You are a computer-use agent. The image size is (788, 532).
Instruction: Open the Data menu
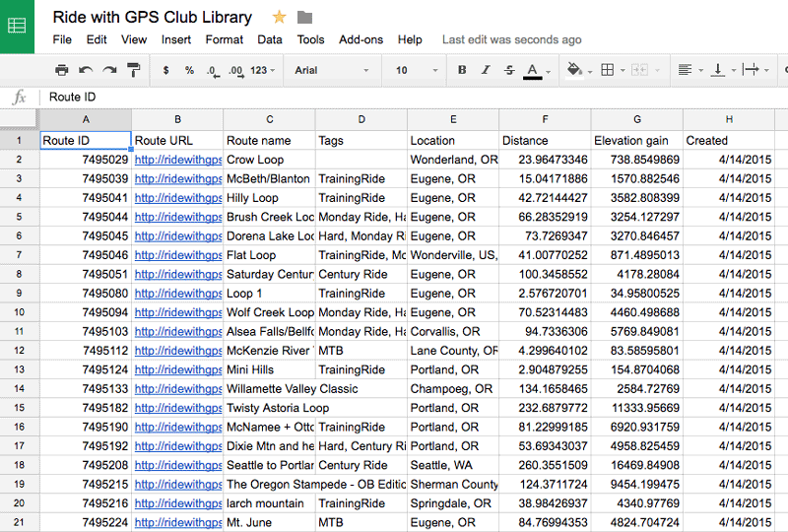pos(269,39)
